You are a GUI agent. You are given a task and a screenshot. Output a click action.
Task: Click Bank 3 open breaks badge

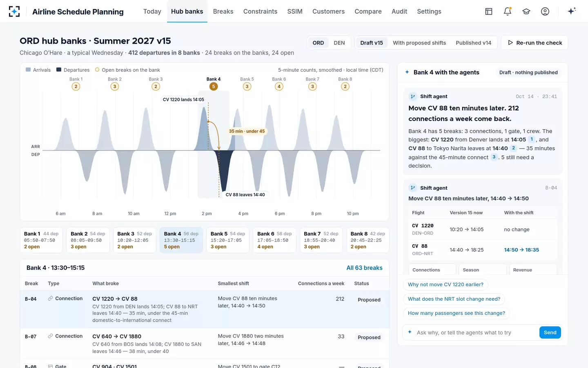(x=156, y=86)
